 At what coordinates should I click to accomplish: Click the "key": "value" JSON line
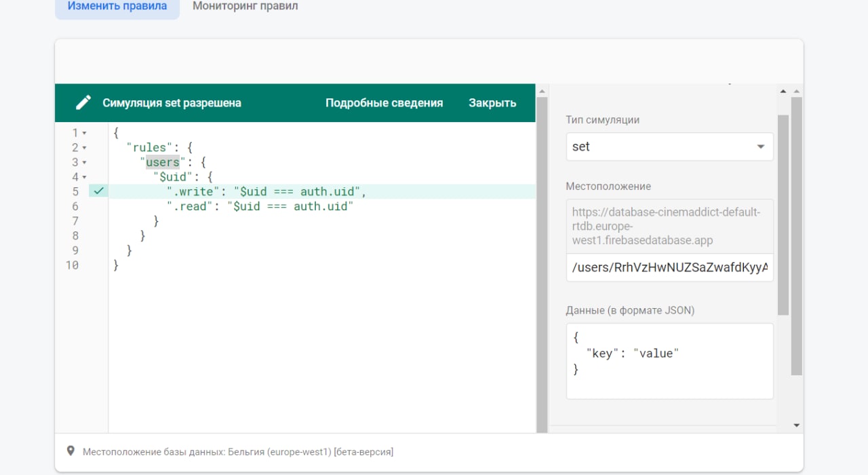(633, 354)
